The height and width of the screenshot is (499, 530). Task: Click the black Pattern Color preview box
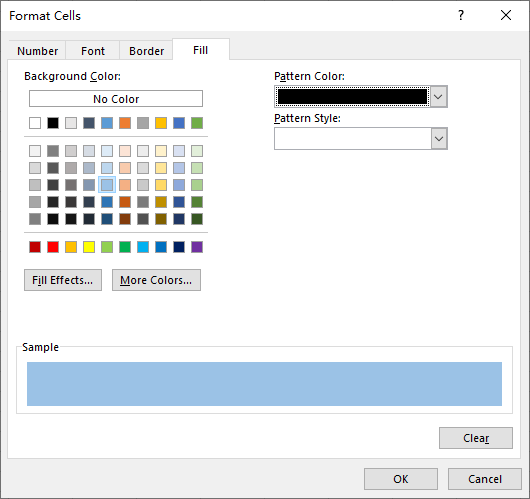coord(352,97)
